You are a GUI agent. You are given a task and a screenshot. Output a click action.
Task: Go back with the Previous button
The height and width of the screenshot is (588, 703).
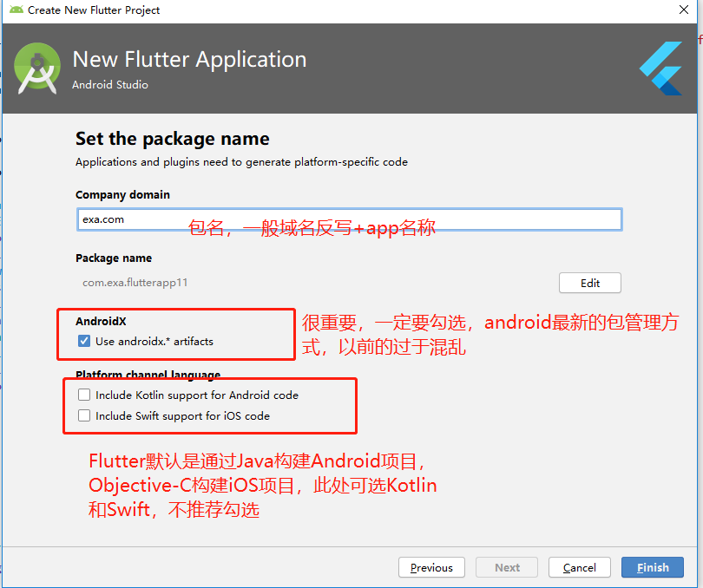[431, 568]
